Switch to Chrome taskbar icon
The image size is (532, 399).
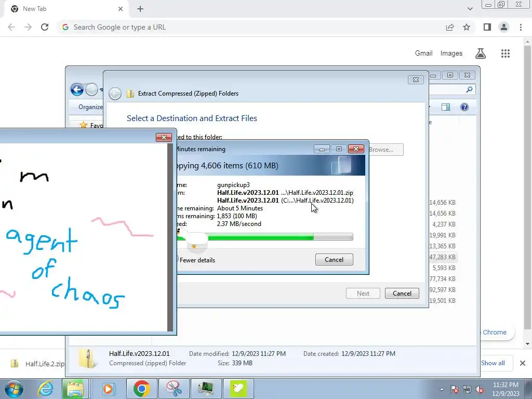(141, 389)
